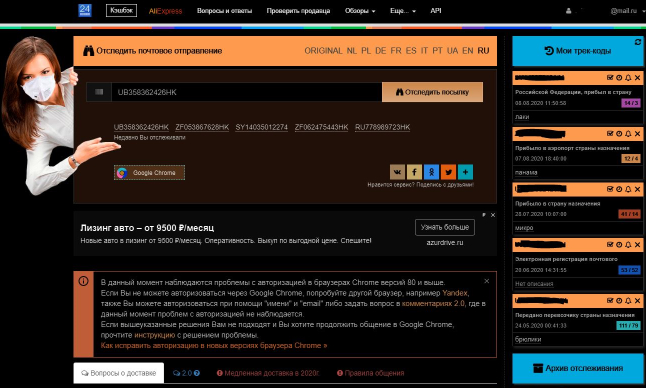646x388 pixels.
Task: Switch to the Вопросы о доставке tab
Action: pos(119,373)
